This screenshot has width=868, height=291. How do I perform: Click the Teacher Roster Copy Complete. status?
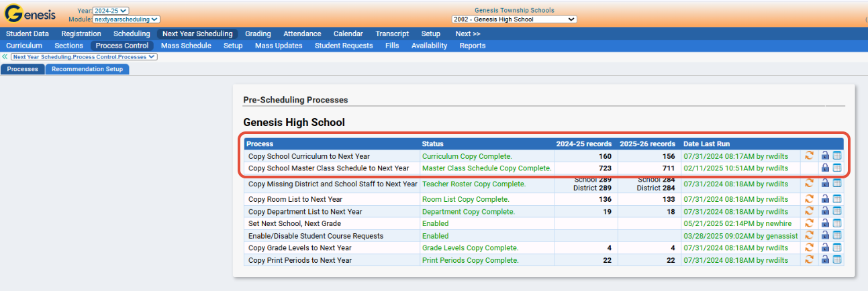pyautogui.click(x=474, y=184)
